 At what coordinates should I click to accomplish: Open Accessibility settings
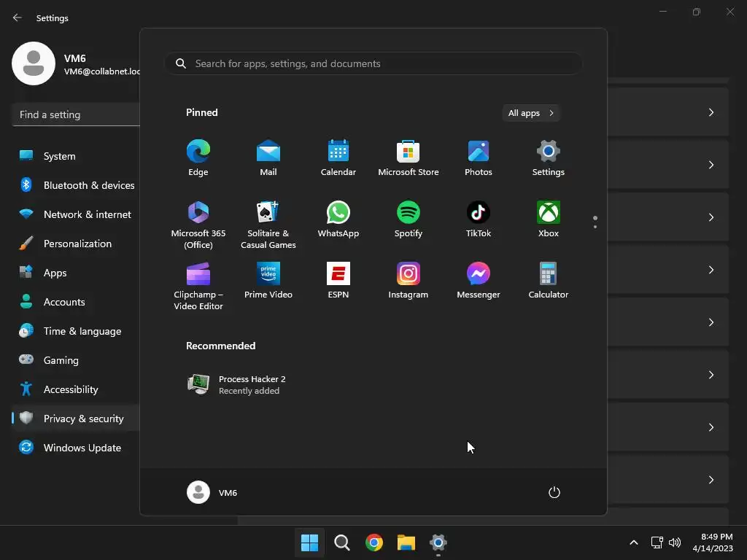pos(76,389)
